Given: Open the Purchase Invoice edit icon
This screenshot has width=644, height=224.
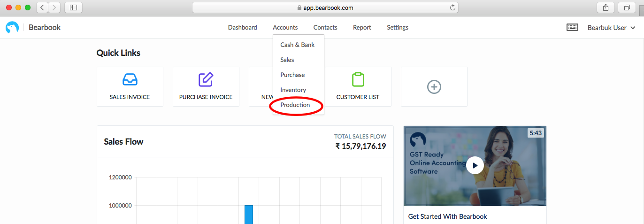Looking at the screenshot, I should coord(206,79).
